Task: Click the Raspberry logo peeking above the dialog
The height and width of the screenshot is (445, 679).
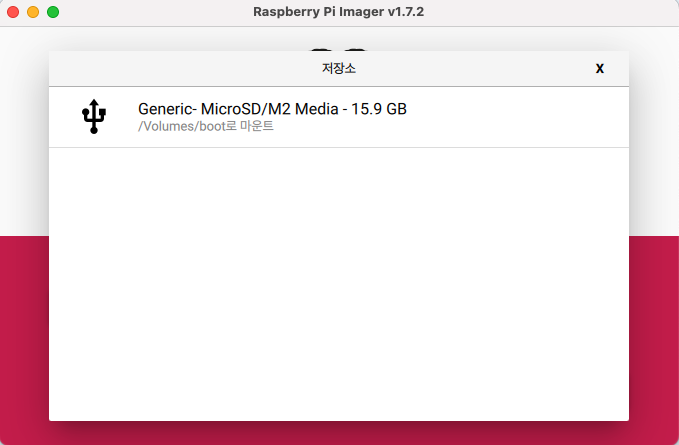Action: 339,50
